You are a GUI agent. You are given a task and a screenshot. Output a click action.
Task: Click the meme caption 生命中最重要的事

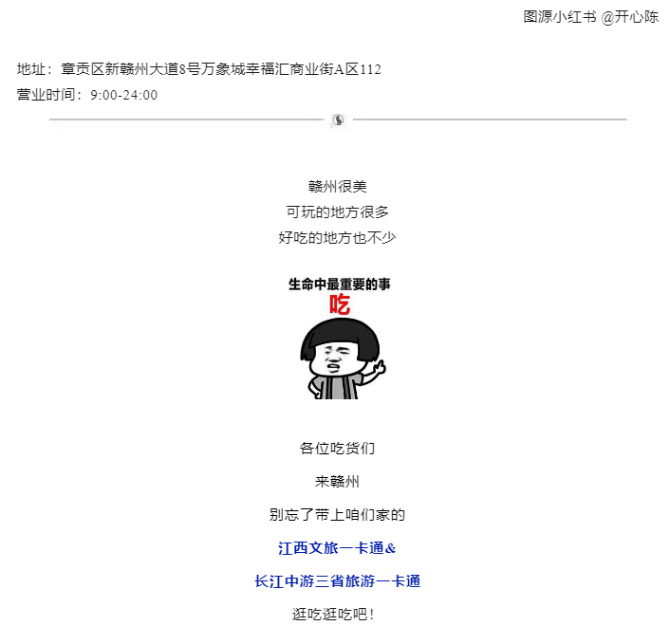(340, 284)
